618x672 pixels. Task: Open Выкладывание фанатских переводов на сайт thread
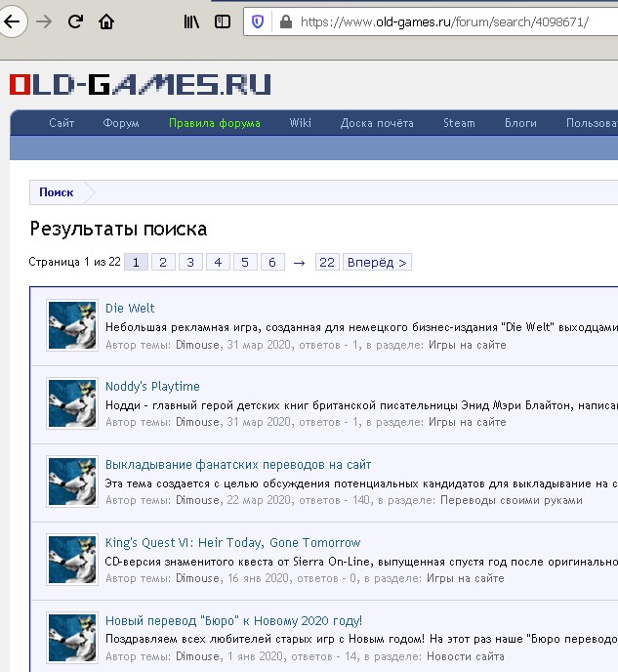(x=238, y=465)
